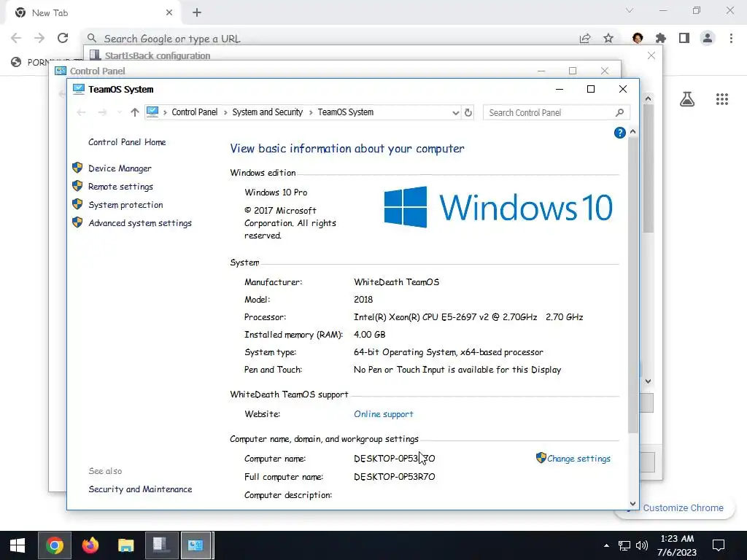This screenshot has height=560, width=747.
Task: Click Chrome back navigation arrow
Action: (x=16, y=38)
